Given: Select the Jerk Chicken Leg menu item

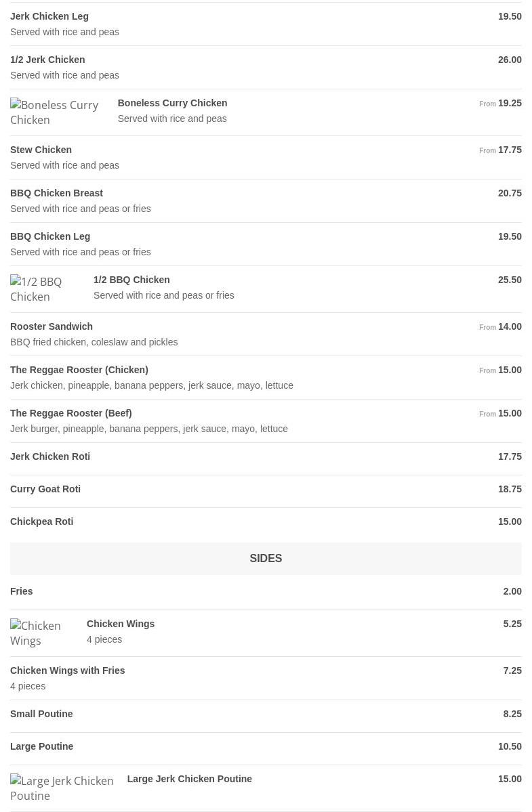Looking at the screenshot, I should (49, 16).
